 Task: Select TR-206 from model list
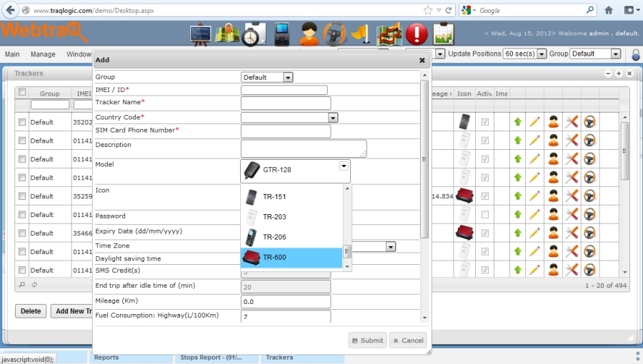(x=291, y=237)
